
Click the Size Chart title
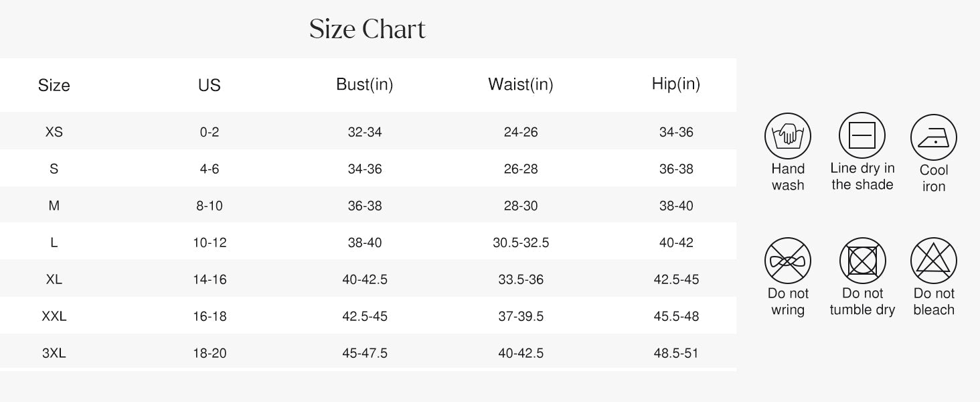(367, 29)
